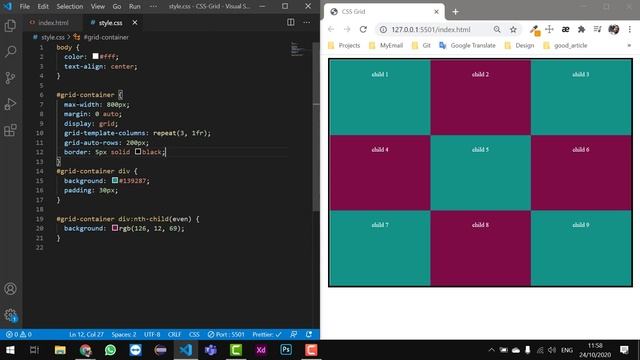Close the CSS Grid browser tab
This screenshot has width=640, height=360.
pyautogui.click(x=436, y=12)
